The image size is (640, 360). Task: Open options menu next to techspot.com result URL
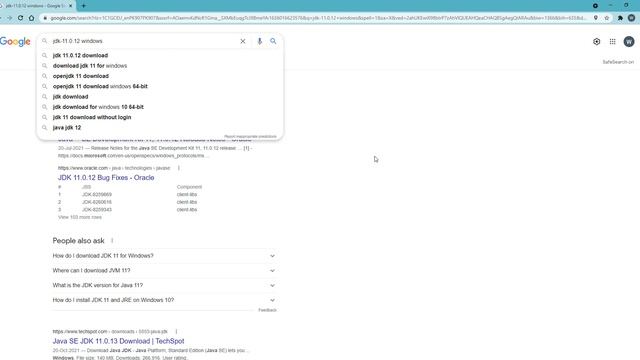(x=176, y=331)
